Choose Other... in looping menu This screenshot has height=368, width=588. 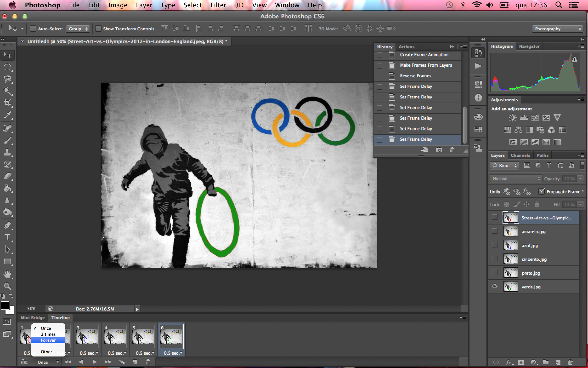pos(48,352)
